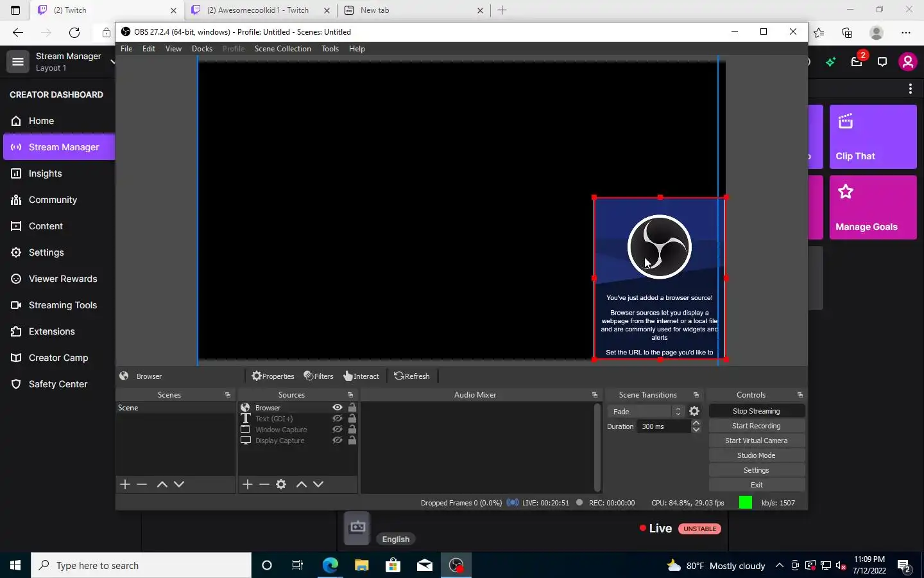Pop out the Scene Transitions dock
Viewport: 924px width, 578px height.
[696, 395]
